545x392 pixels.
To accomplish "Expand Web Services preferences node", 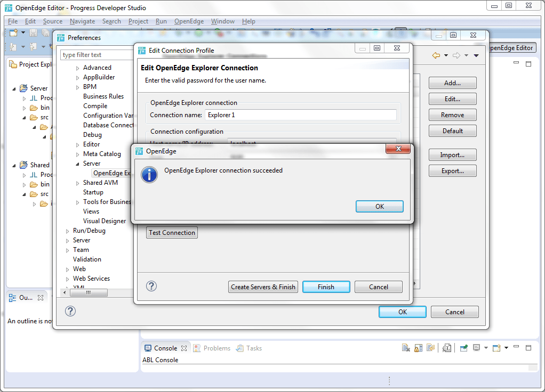I will (x=67, y=279).
